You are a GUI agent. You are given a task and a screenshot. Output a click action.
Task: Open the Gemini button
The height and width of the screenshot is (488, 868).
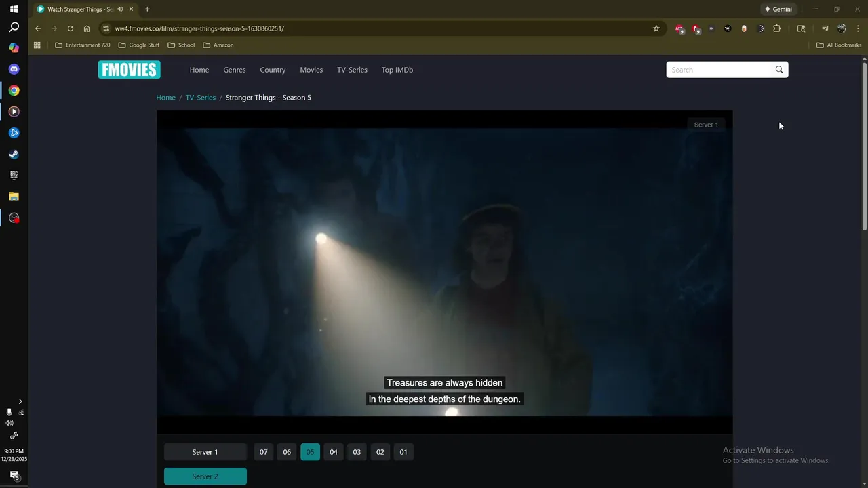778,9
